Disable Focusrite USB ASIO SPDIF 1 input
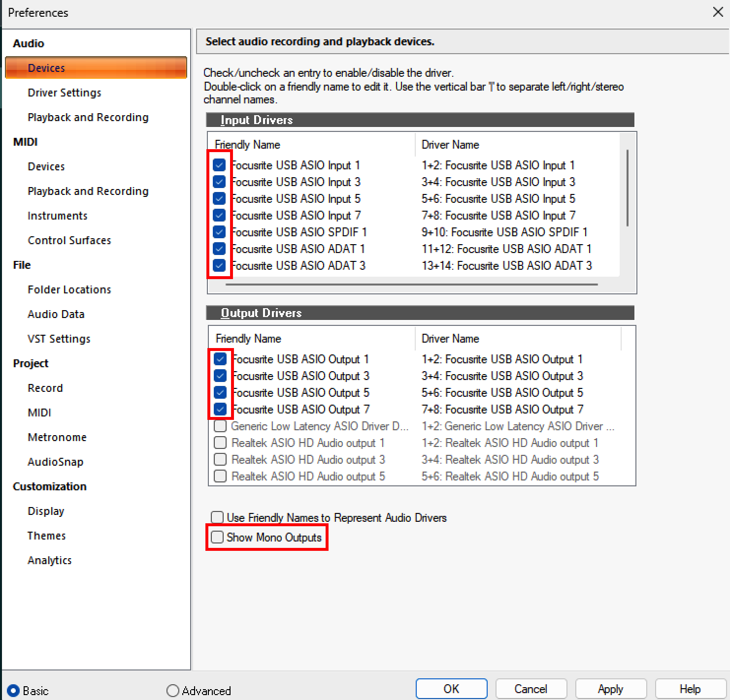Image resolution: width=730 pixels, height=700 pixels. (219, 232)
